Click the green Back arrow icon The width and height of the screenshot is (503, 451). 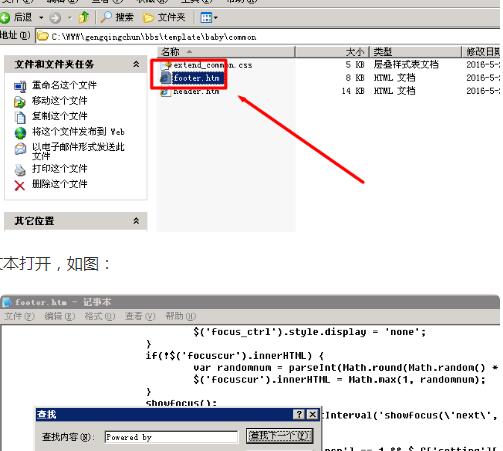coord(5,17)
